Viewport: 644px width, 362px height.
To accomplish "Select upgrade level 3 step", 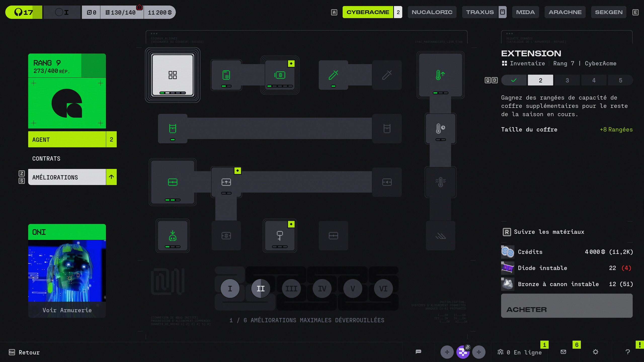I will tap(567, 80).
